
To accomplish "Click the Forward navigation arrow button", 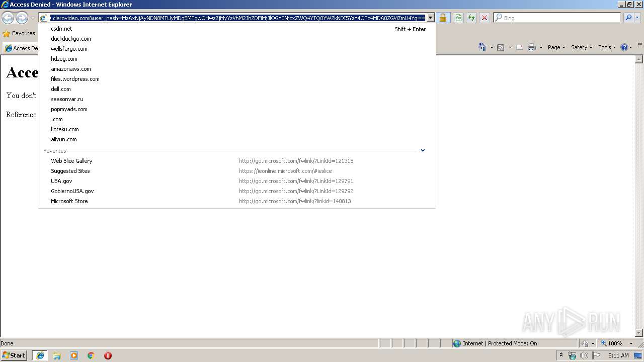I will point(22,18).
